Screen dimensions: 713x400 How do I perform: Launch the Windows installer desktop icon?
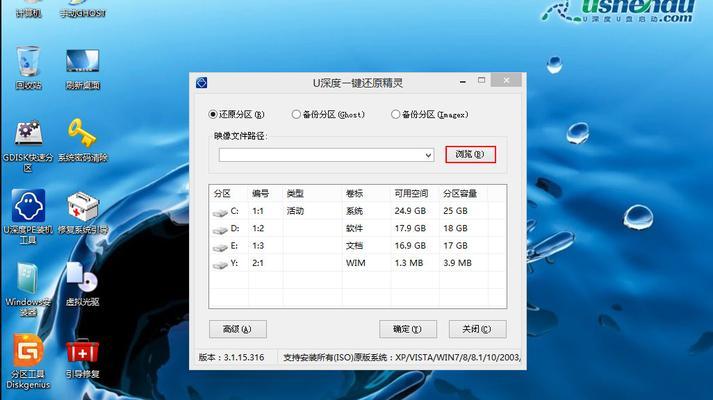[x=28, y=278]
